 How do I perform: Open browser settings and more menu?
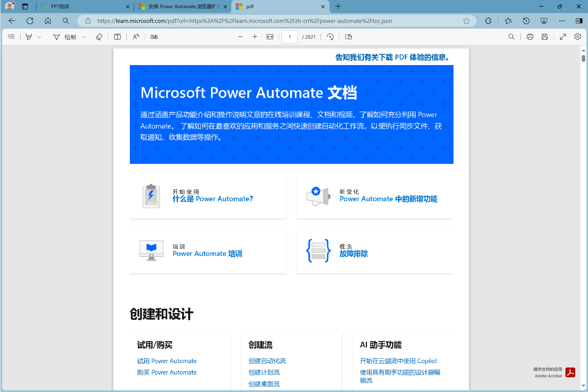tap(562, 21)
